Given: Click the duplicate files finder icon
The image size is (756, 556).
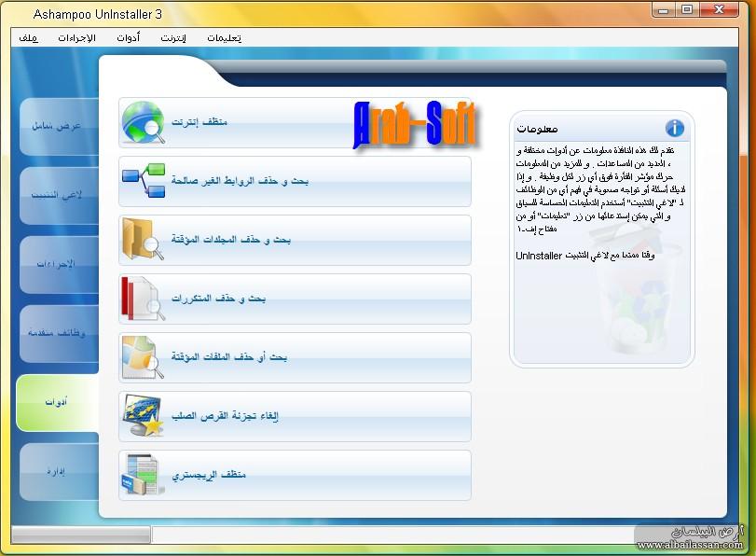Looking at the screenshot, I should (x=143, y=299).
